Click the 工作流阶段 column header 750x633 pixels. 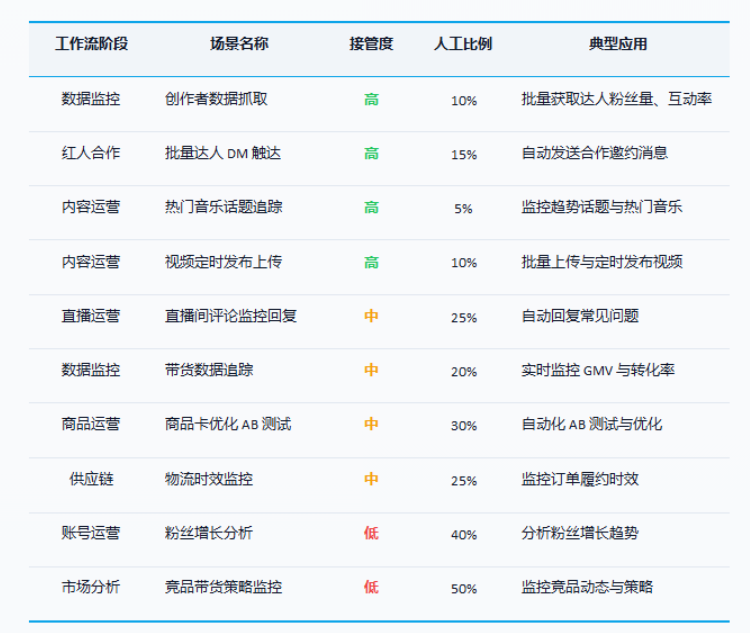(91, 44)
